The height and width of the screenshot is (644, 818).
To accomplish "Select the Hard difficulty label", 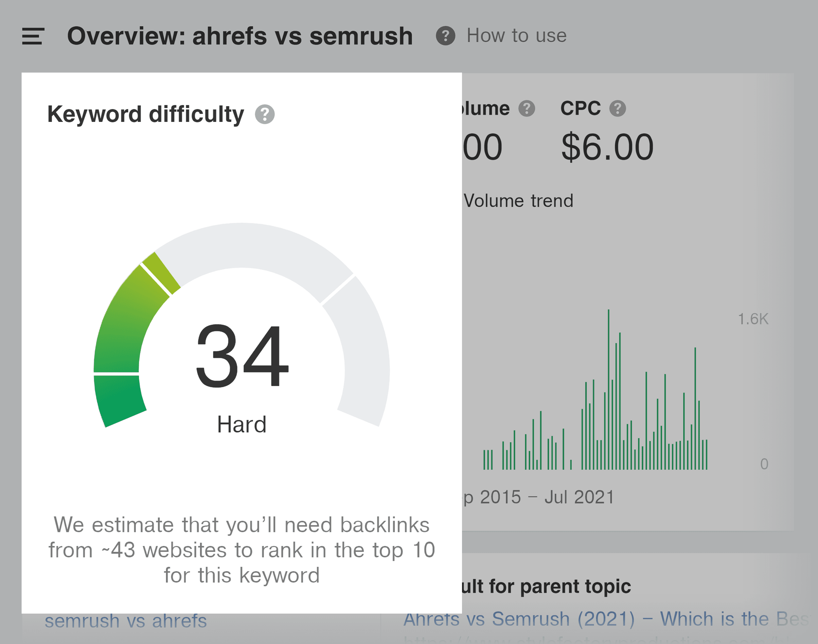I will click(242, 424).
